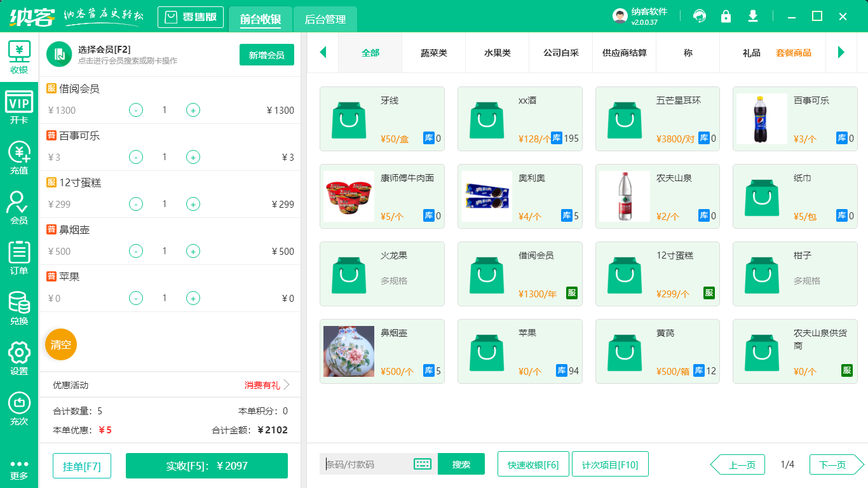This screenshot has width=868, height=488.
Task: Open the member (会员) sidebar icon
Action: pyautogui.click(x=19, y=208)
